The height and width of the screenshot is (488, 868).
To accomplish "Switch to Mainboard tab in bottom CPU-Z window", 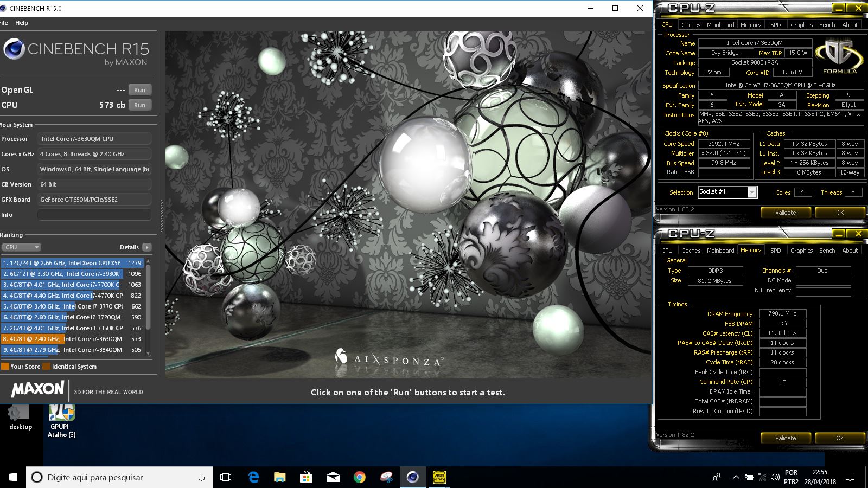I will 720,251.
